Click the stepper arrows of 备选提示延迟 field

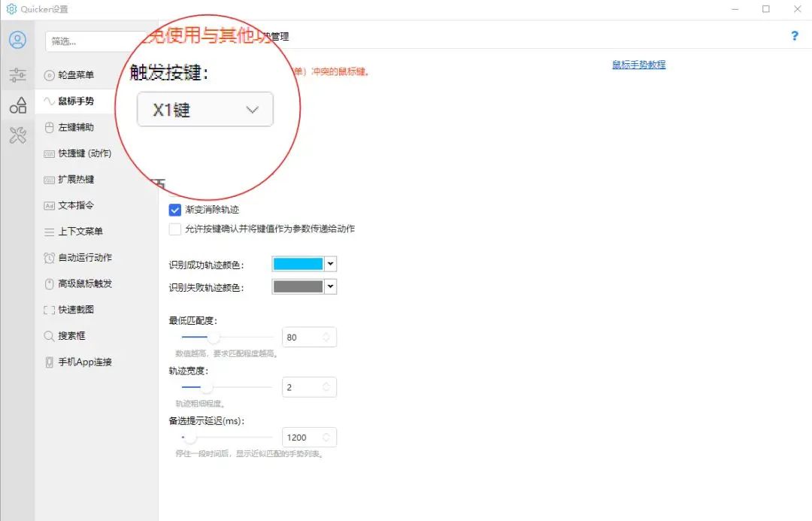(x=326, y=438)
